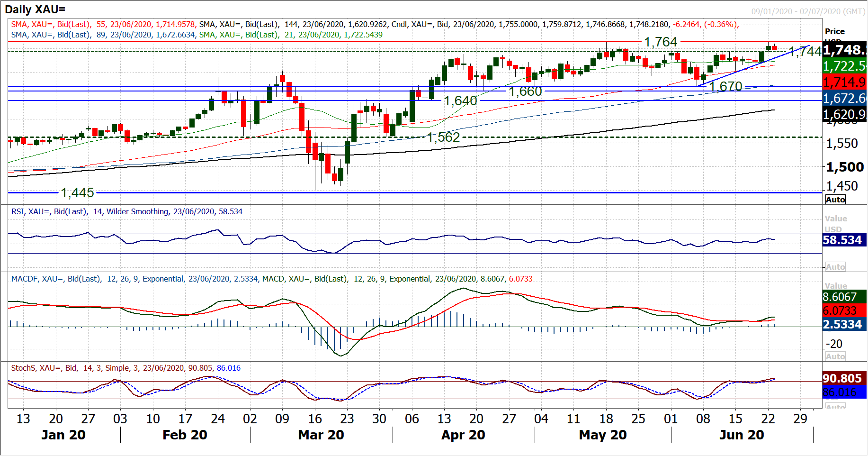The height and width of the screenshot is (456, 868).
Task: Click the 1,744 trendline price label
Action: click(x=805, y=52)
